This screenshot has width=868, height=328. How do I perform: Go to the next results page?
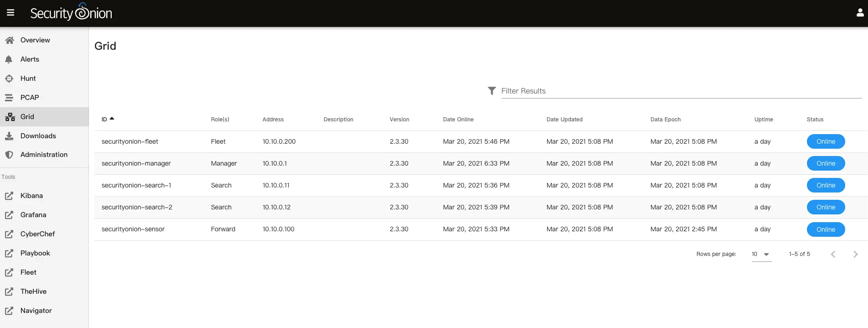[855, 254]
